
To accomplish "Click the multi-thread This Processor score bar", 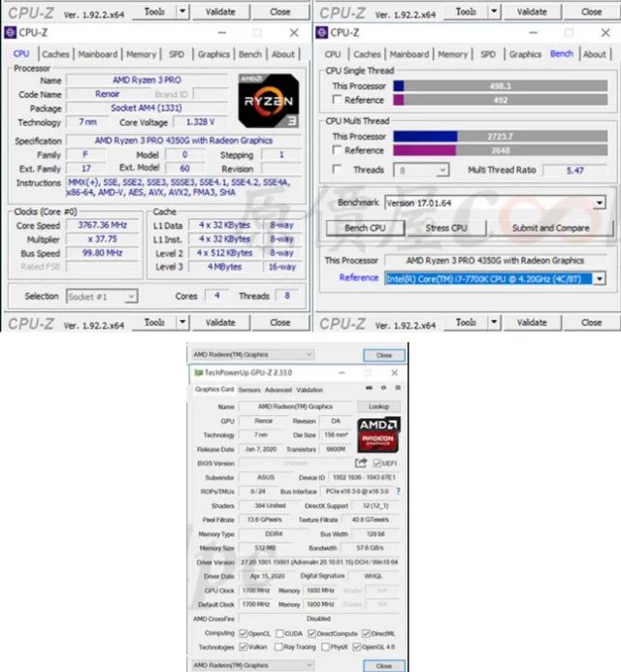I will [500, 137].
